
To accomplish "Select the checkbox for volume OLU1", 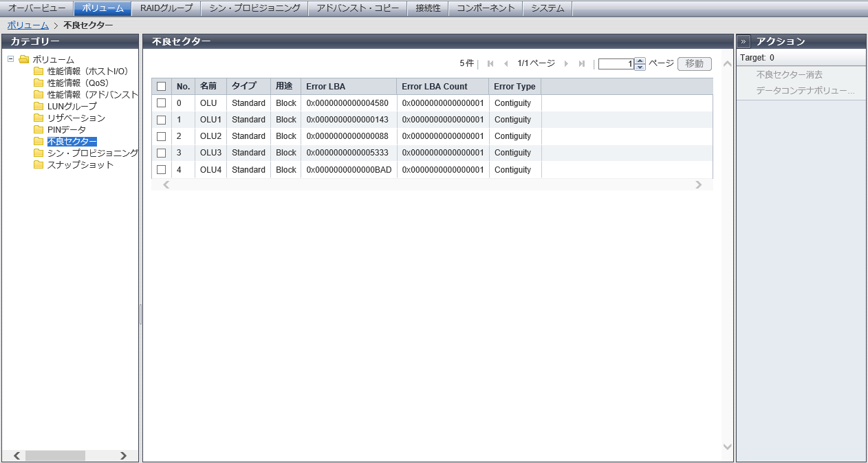I will (162, 120).
